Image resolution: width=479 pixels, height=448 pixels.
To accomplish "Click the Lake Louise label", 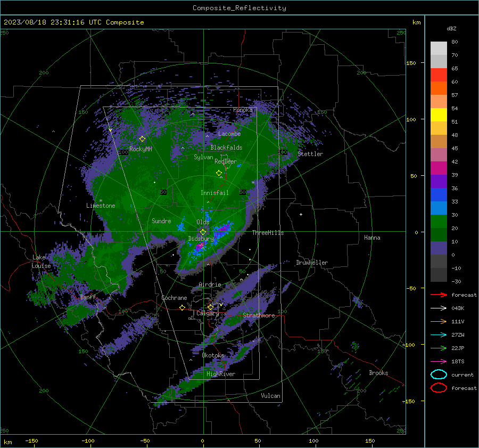I will tap(41, 262).
